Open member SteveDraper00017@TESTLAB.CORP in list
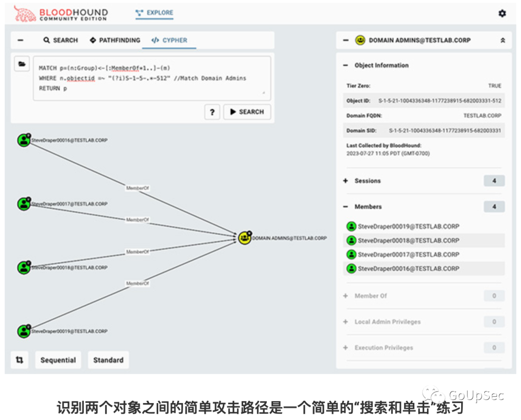Screen dimensions: 521x420 [409, 255]
